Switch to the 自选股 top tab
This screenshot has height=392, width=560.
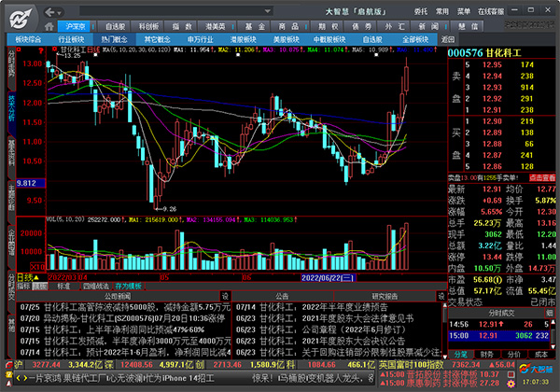[115, 26]
